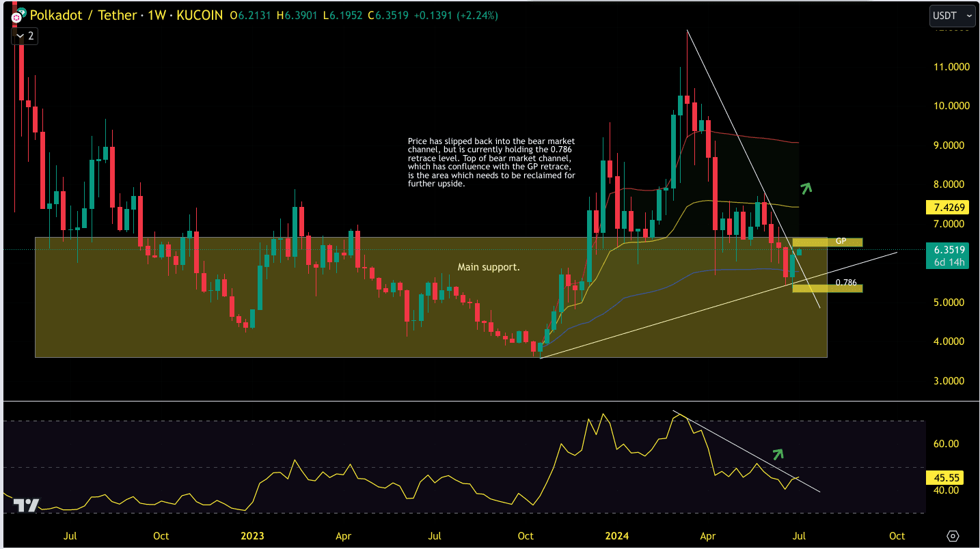Image resolution: width=980 pixels, height=549 pixels.
Task: Click the 4.0000 price axis label
Action: (949, 341)
